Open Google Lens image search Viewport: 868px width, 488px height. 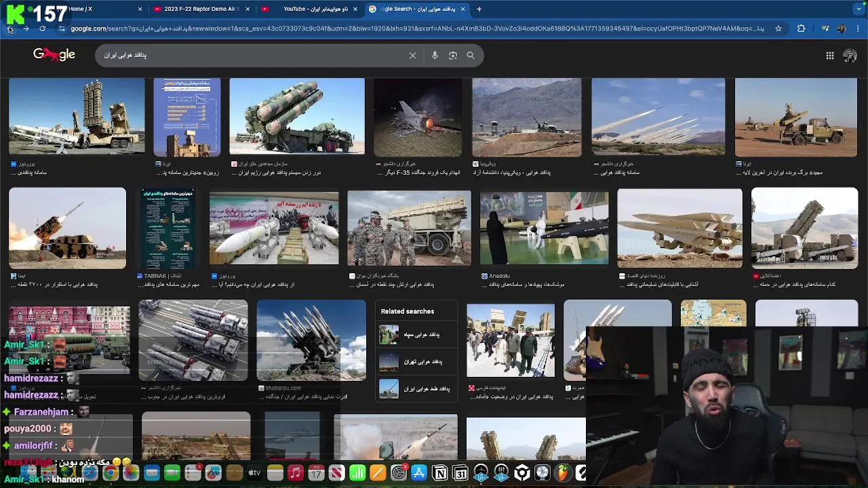pyautogui.click(x=453, y=56)
